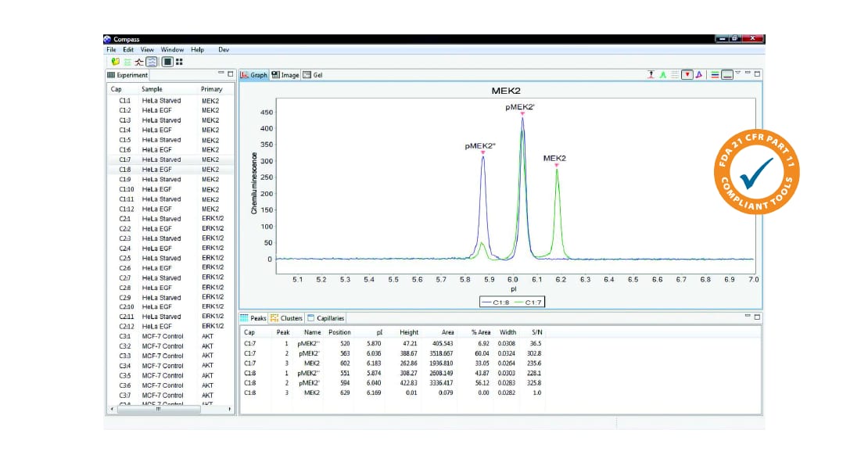The height and width of the screenshot is (462, 868).
Task: Click the Compass application icon in title bar
Action: (107, 39)
